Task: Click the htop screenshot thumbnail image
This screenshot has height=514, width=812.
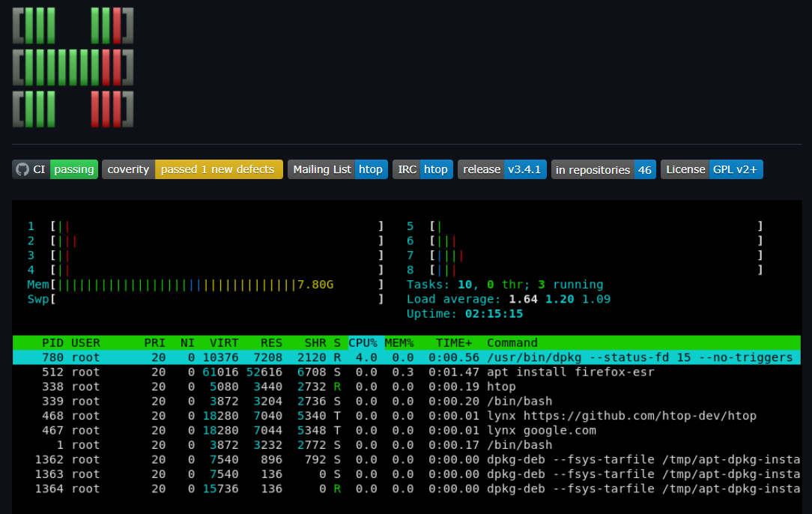Action: [407, 357]
